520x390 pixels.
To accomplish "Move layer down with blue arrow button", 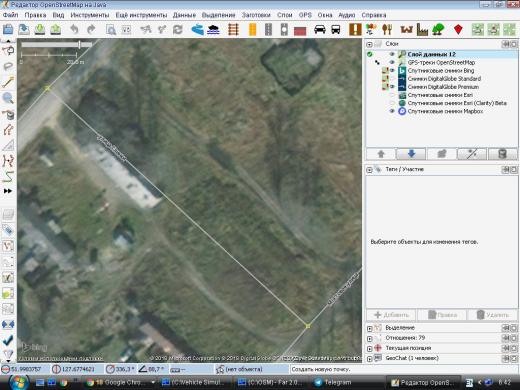I will [411, 154].
